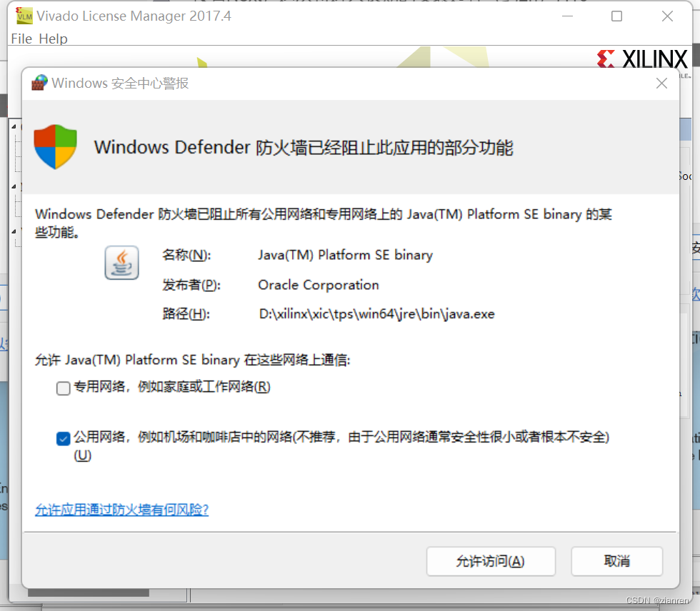The width and height of the screenshot is (700, 611).
Task: Cancel the firewall alert with 取消
Action: click(616, 561)
